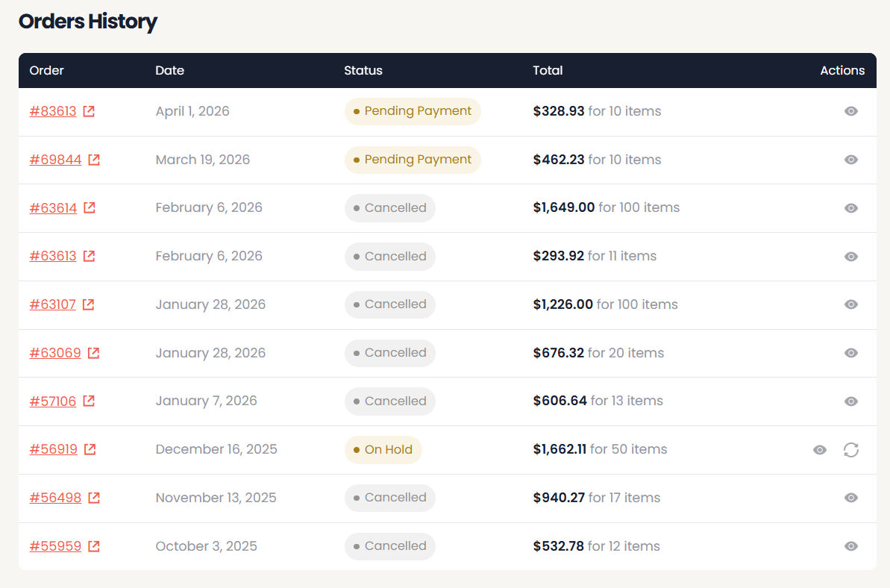Click total $1,226.00 for 100 items
This screenshot has width=890, height=588.
point(606,304)
